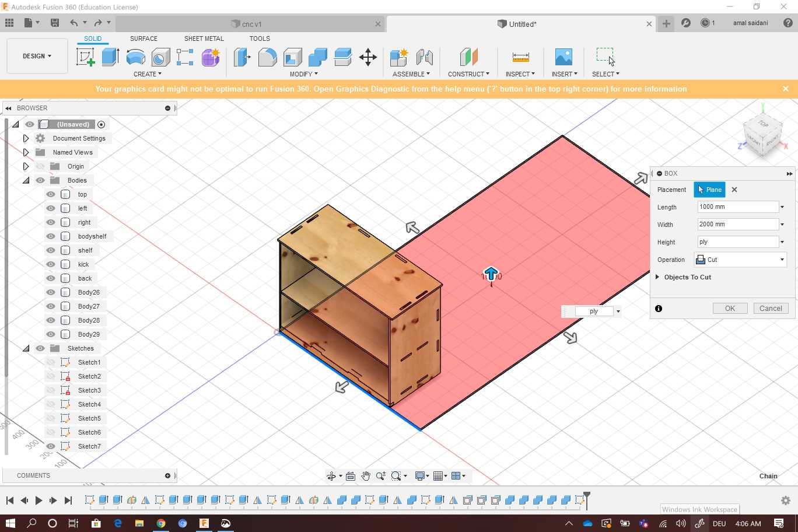Click the Width input field
Viewport: 798px width, 532px height.
pos(738,225)
